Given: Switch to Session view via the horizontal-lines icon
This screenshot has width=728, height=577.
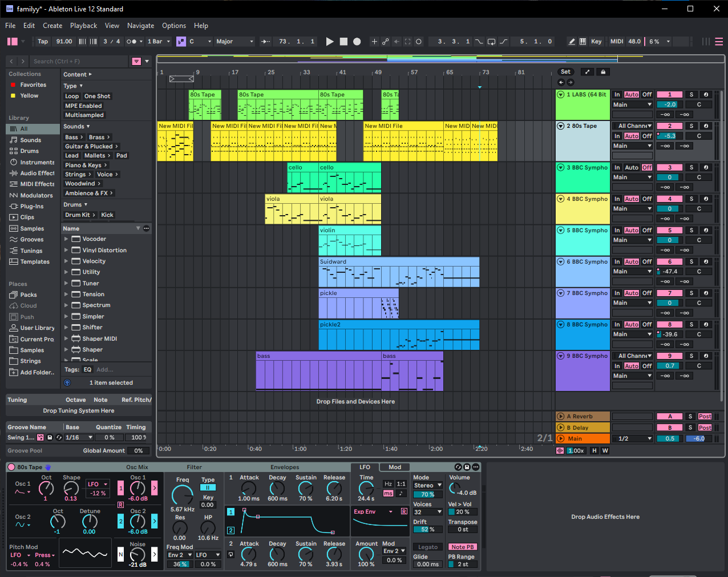Looking at the screenshot, I should (x=719, y=41).
